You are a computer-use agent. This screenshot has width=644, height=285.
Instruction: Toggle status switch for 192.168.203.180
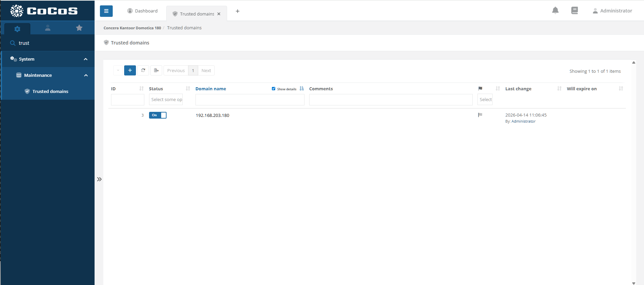pos(158,115)
